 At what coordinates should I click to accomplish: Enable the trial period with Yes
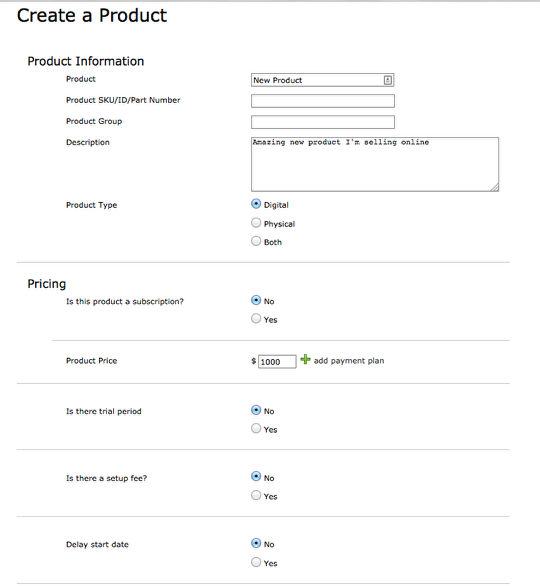point(256,429)
